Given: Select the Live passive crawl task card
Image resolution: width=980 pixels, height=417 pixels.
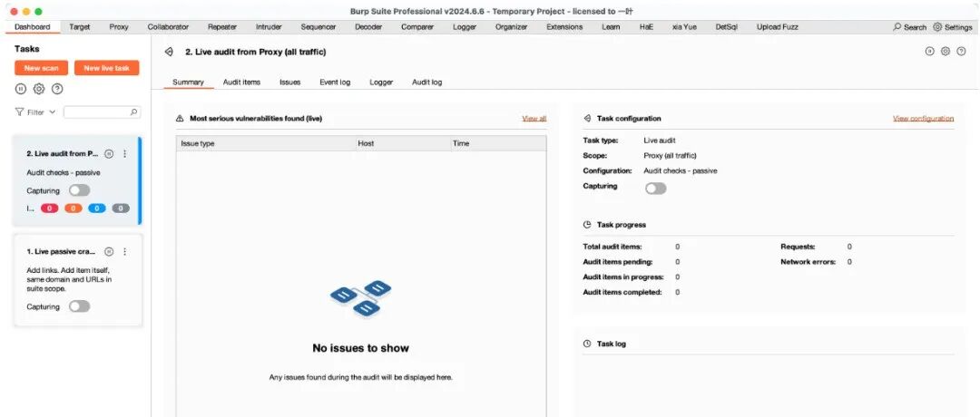Looking at the screenshot, I should coord(77,280).
